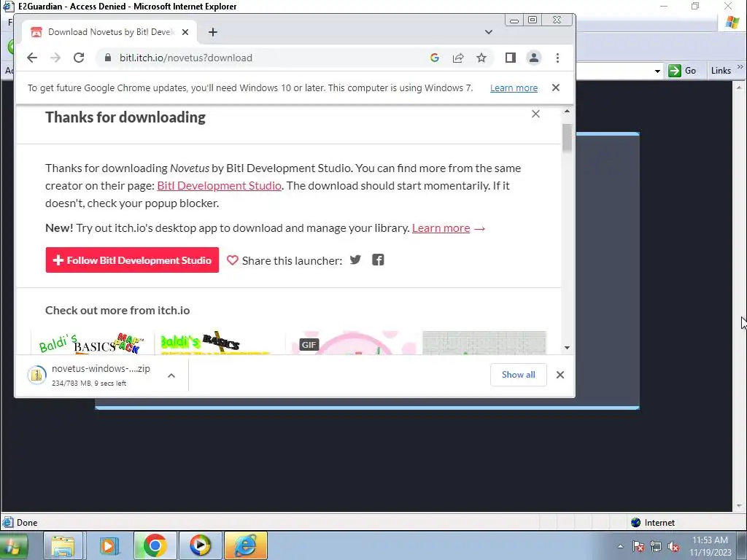Viewport: 747px width, 560px height.
Task: View site info via the lock icon
Action: coord(108,58)
